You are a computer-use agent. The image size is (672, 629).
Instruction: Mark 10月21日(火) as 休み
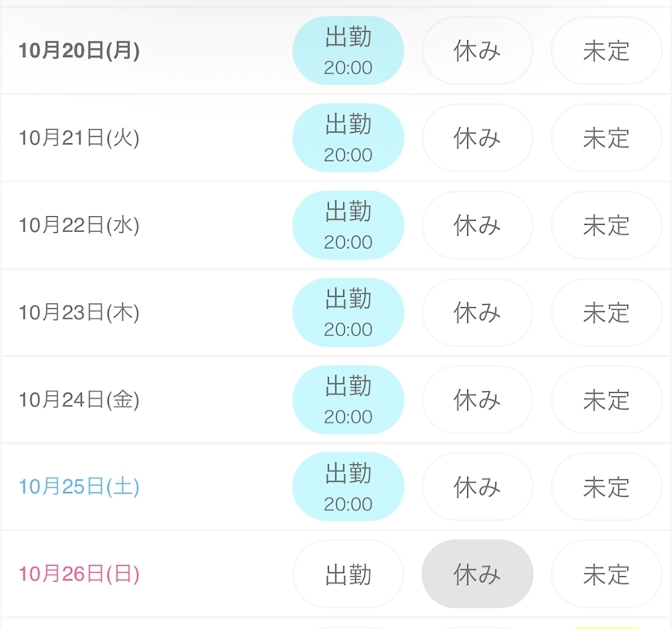click(477, 138)
